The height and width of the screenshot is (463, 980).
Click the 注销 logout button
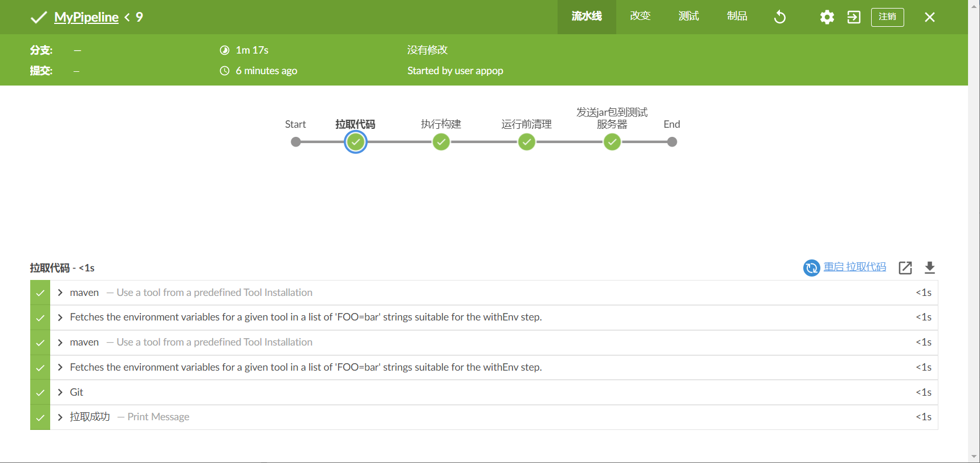pos(887,17)
